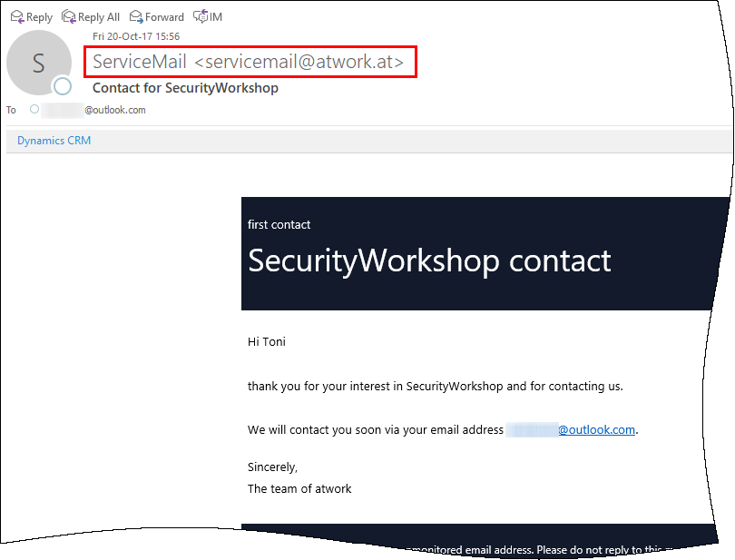Click the 'To' field label
The height and width of the screenshot is (560, 735).
click(12, 110)
